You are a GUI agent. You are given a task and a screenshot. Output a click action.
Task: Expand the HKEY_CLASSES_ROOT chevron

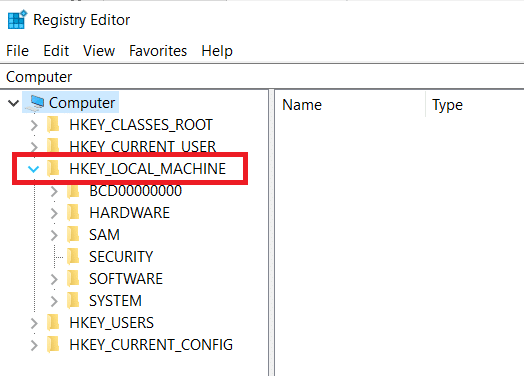tap(34, 125)
